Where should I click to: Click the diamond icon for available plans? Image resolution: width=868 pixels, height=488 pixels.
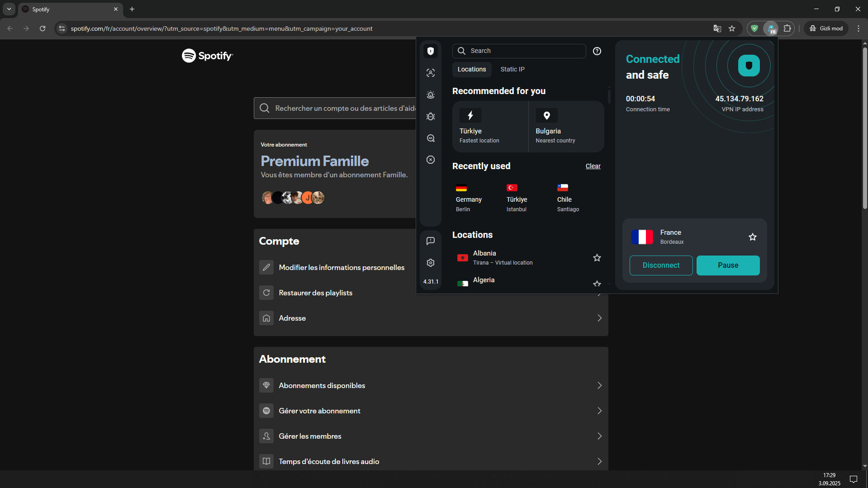(x=266, y=385)
